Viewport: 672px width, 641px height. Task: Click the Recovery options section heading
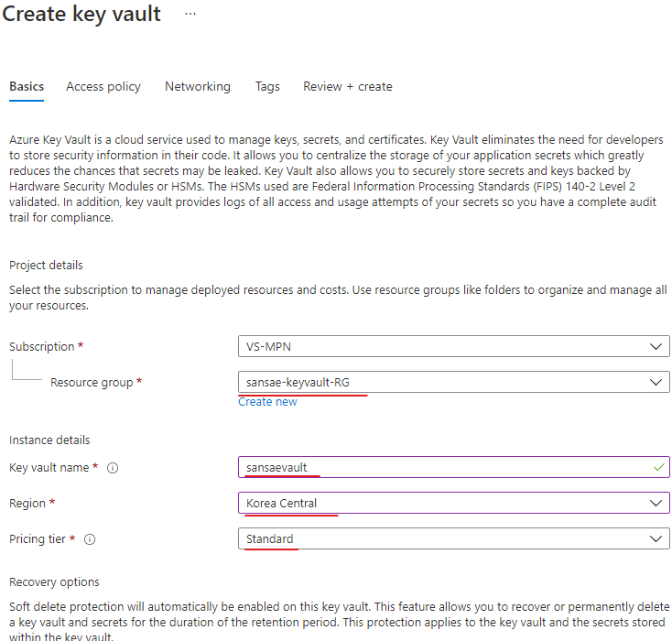click(x=54, y=582)
